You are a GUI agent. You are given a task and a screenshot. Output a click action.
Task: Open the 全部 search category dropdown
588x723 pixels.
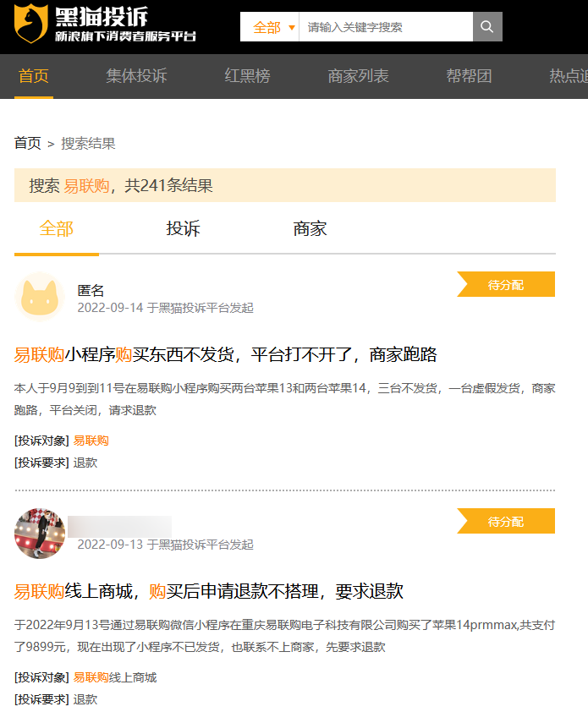coord(270,27)
